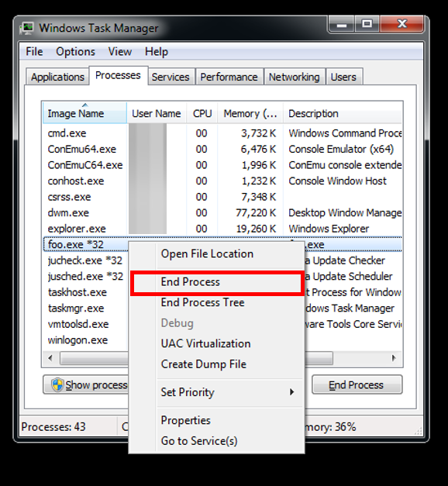Image resolution: width=448 pixels, height=486 pixels.
Task: Open File Location from context menu
Action: (207, 253)
